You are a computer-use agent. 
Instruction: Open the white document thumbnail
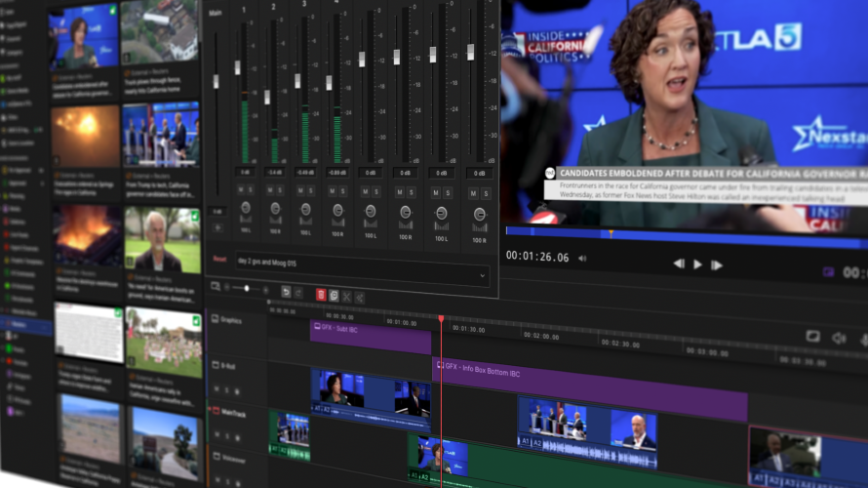(89, 333)
